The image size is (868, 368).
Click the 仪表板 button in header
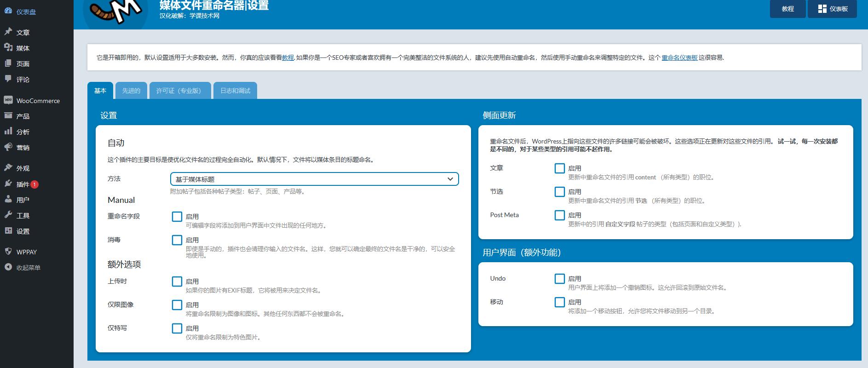click(832, 9)
